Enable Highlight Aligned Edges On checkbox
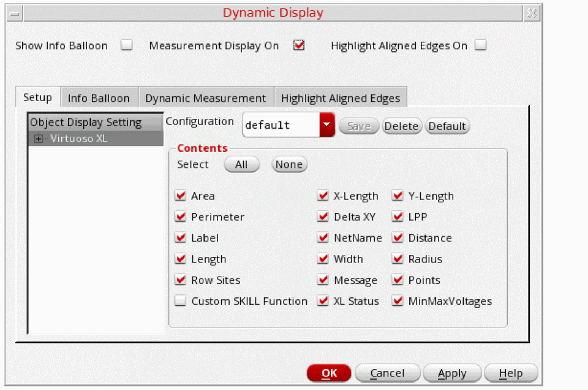Image resolution: width=588 pixels, height=390 pixels. [x=481, y=45]
